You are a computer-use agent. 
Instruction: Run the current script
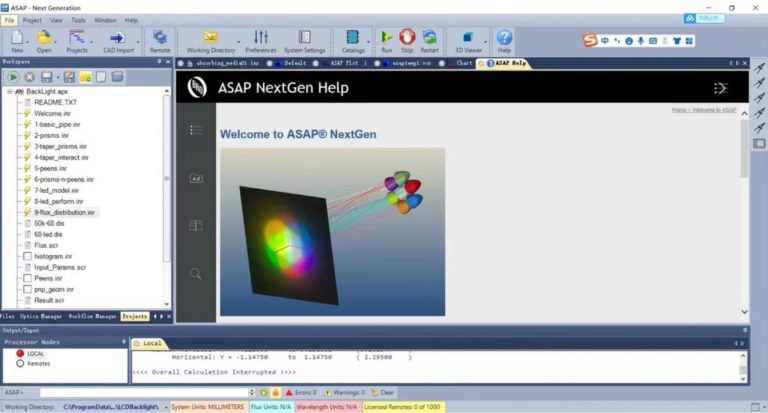click(x=386, y=41)
